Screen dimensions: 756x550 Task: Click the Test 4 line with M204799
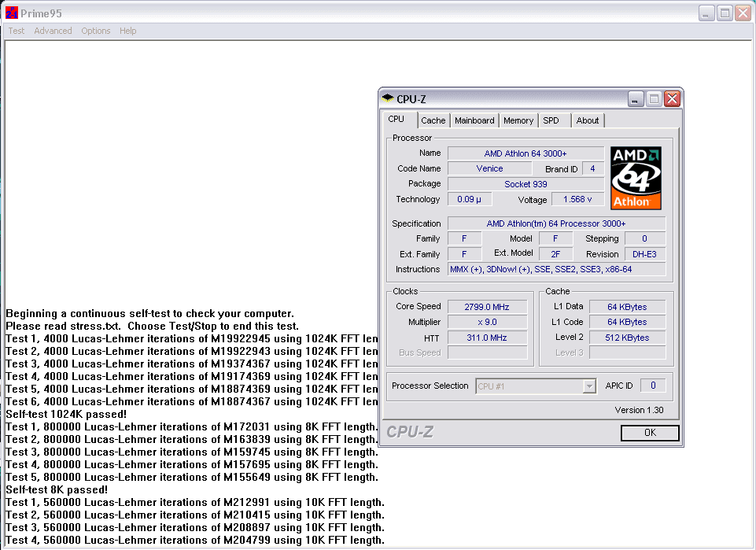195,541
